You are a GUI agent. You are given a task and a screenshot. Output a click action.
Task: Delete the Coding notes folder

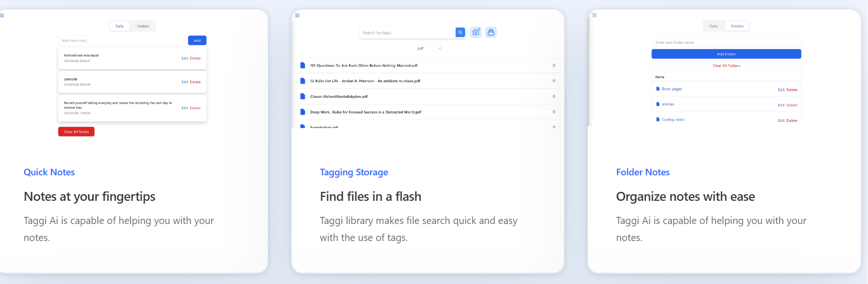click(x=792, y=120)
